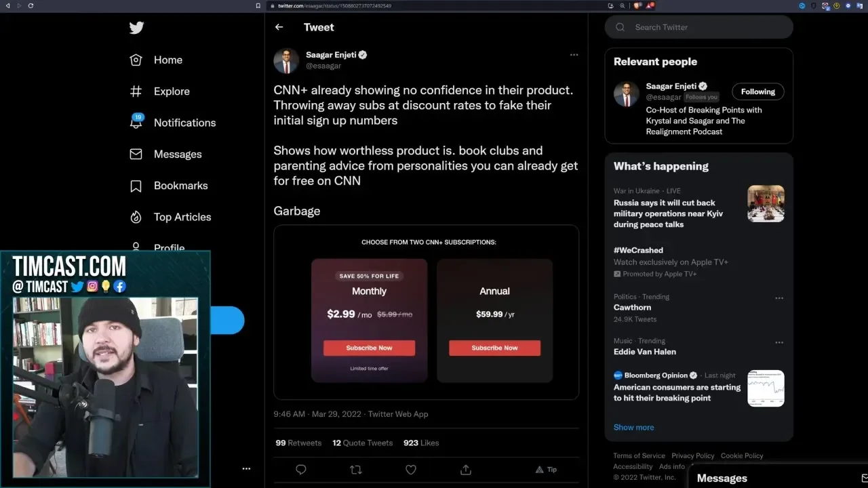Click the Twitter bird logo

coord(136,28)
